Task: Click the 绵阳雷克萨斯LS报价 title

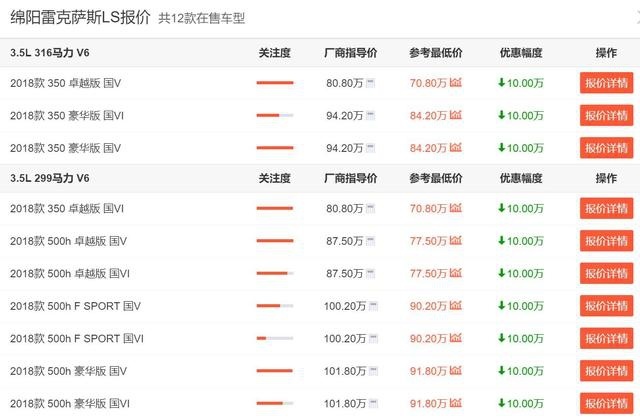Action: (80, 18)
